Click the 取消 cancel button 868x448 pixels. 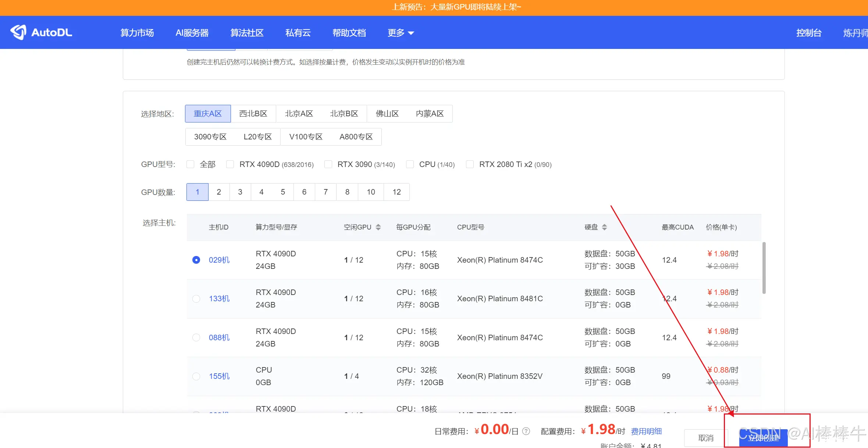[x=706, y=438]
